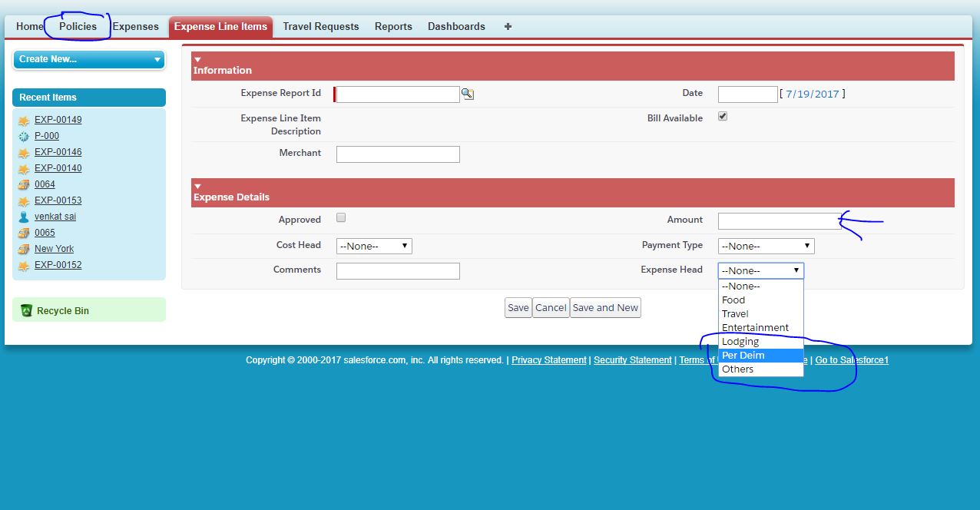Click the icon beside New York
The image size is (980, 510).
[x=24, y=250]
